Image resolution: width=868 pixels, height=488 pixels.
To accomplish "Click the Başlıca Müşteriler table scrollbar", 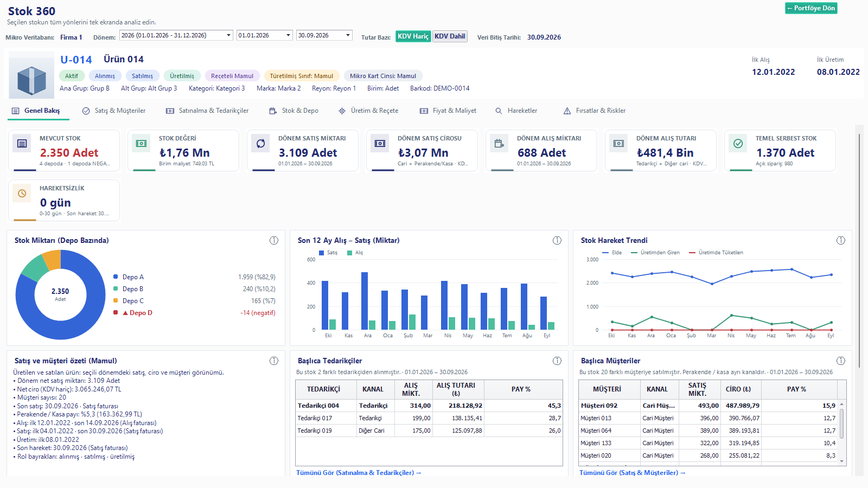I will (842, 432).
